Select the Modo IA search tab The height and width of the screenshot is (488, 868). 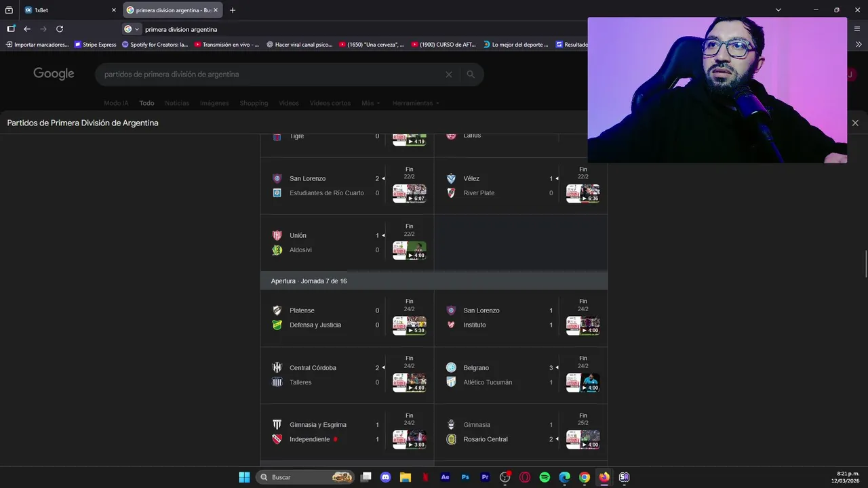click(x=116, y=103)
